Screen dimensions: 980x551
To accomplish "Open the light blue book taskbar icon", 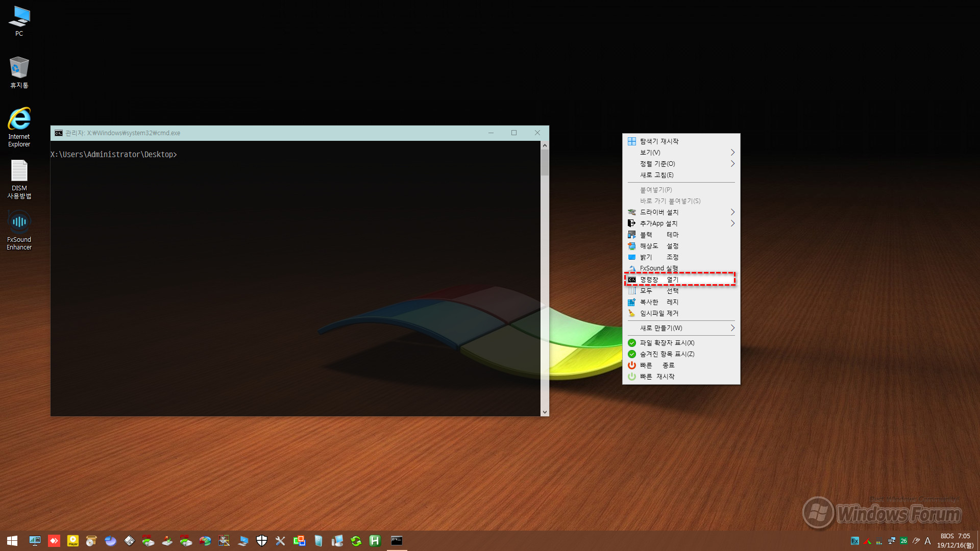I will click(x=318, y=541).
